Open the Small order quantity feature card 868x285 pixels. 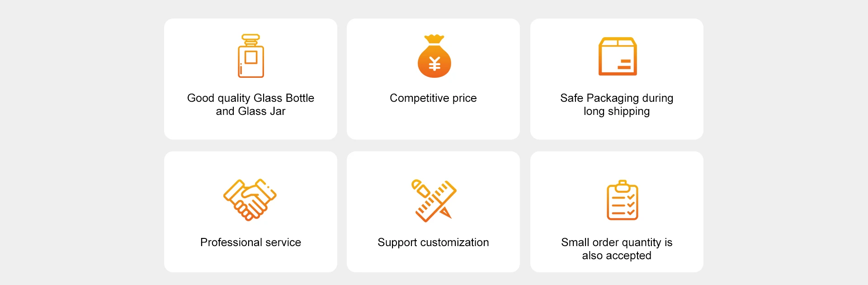point(617,212)
